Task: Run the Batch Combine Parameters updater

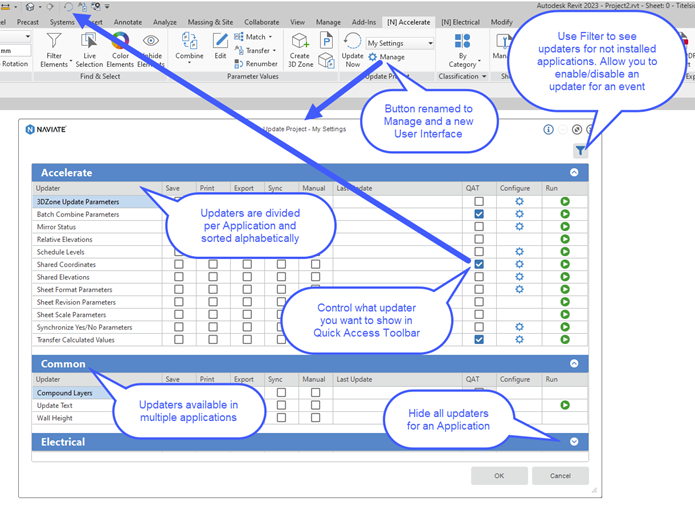Action: click(565, 214)
